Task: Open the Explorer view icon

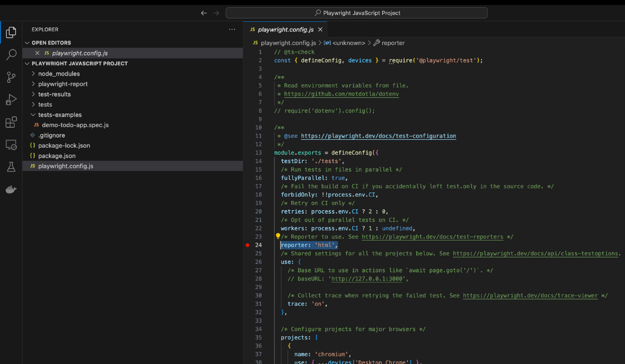Action: [11, 32]
